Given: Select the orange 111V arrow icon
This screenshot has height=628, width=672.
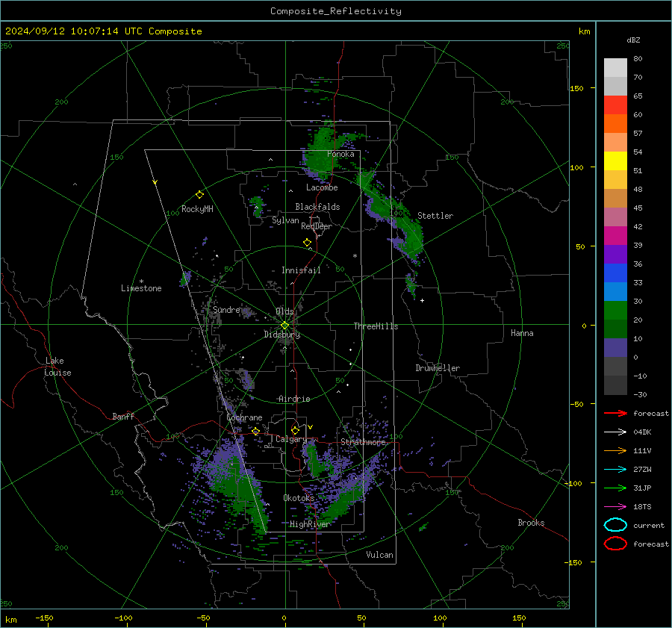Looking at the screenshot, I should point(615,450).
